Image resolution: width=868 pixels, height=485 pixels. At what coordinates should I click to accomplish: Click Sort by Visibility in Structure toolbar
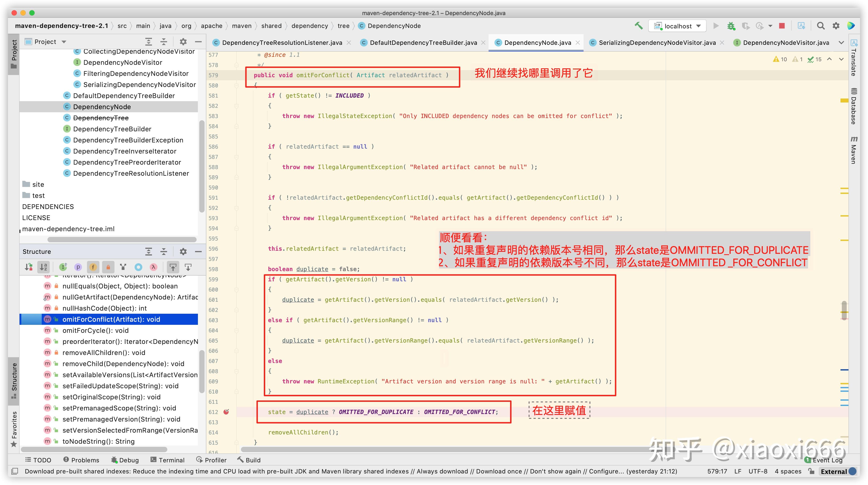[29, 267]
